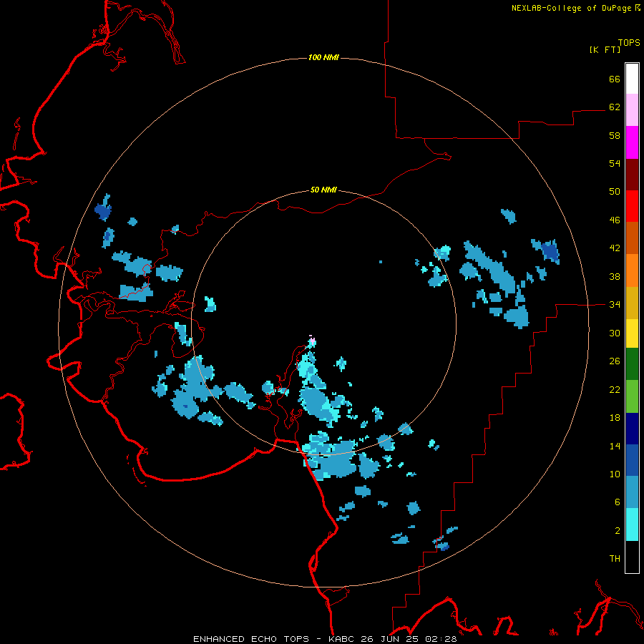Click the 14 value on the scale
The height and width of the screenshot is (644, 644).
[615, 446]
